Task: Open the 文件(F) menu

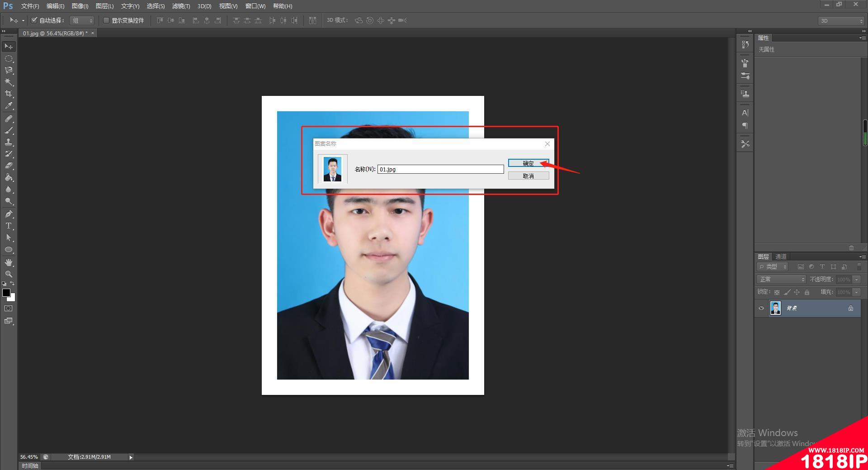Action: coord(30,6)
